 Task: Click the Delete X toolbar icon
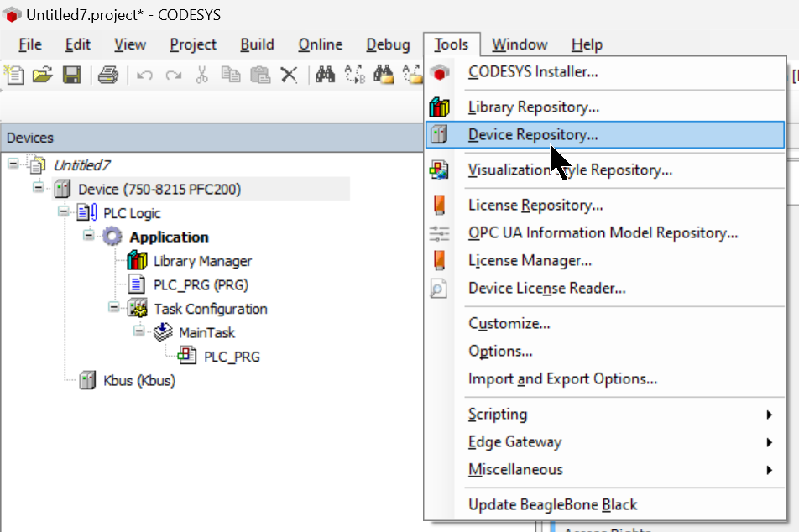coord(289,76)
